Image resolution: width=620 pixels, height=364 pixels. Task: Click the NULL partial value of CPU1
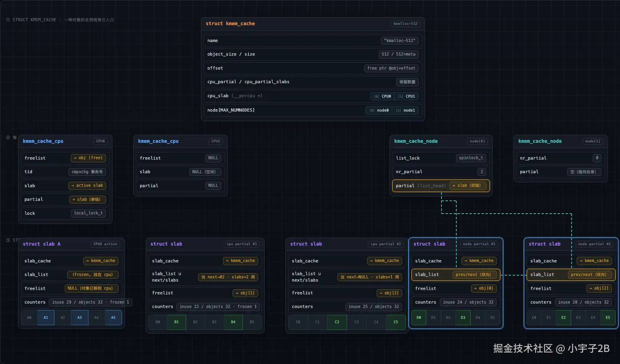(213, 186)
